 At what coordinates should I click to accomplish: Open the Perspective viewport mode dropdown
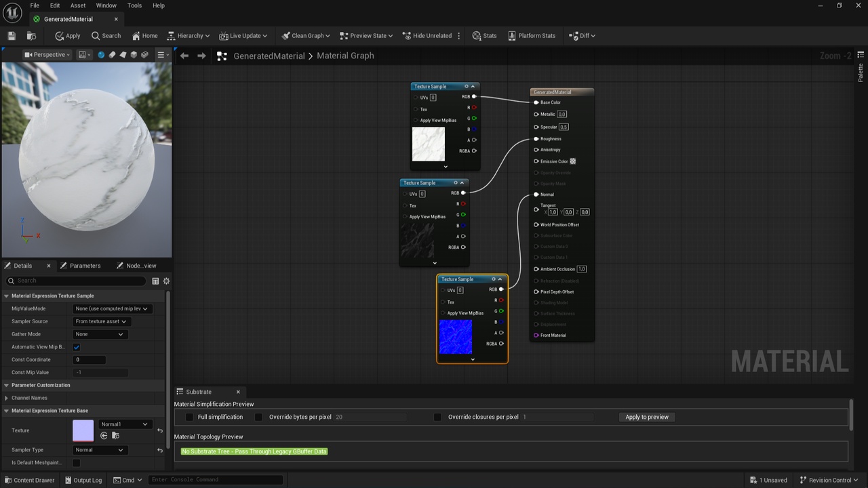(46, 55)
